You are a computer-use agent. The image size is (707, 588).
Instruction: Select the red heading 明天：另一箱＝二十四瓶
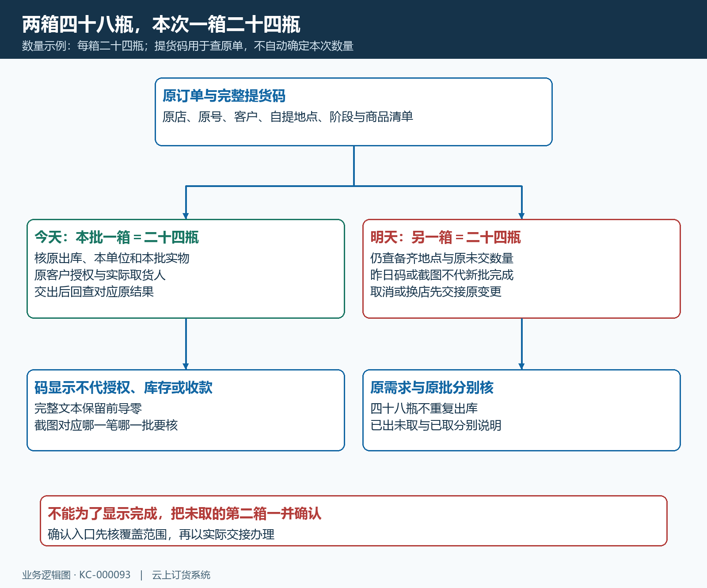[x=446, y=237]
